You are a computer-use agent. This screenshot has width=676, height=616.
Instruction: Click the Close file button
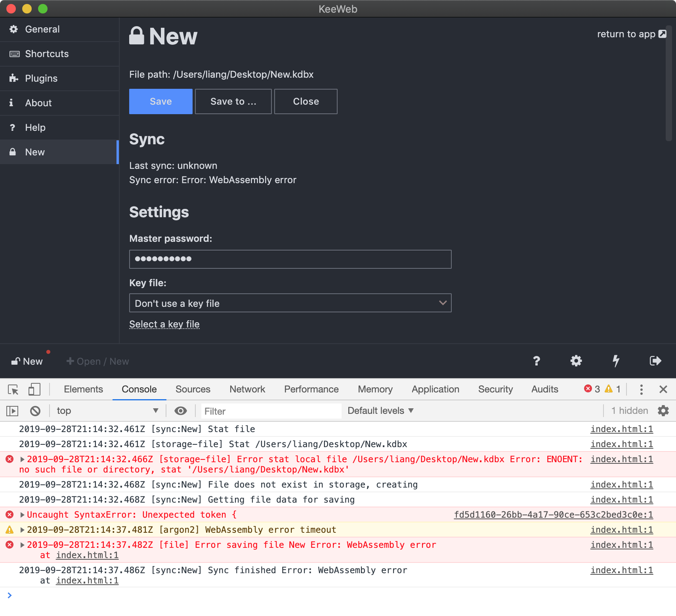tap(306, 101)
